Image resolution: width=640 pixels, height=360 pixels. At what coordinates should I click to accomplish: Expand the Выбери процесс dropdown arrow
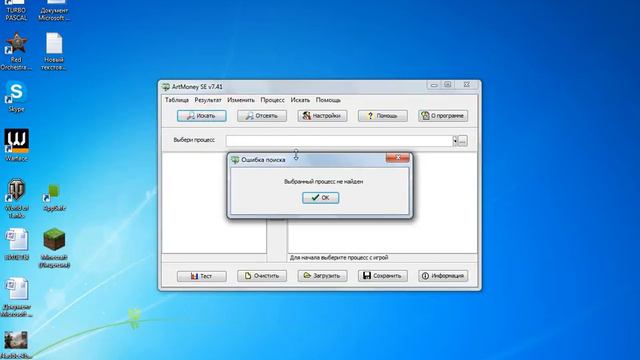[x=455, y=141]
